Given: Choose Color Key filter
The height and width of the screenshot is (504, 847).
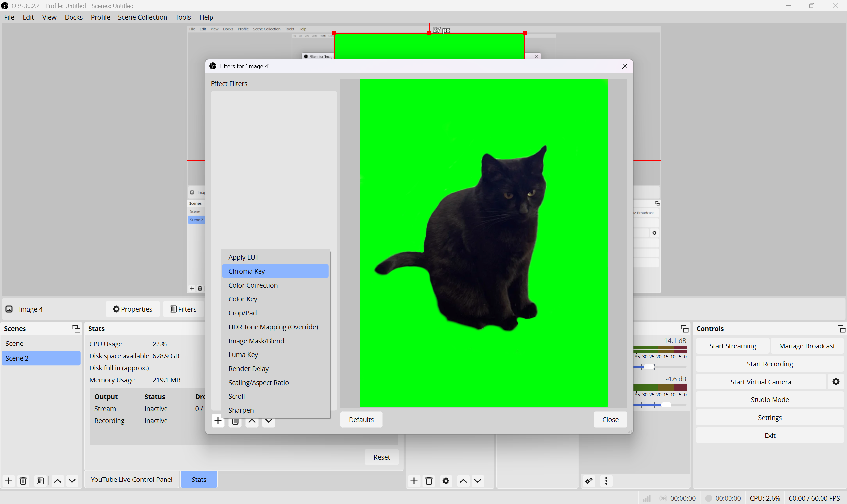Looking at the screenshot, I should [275, 299].
